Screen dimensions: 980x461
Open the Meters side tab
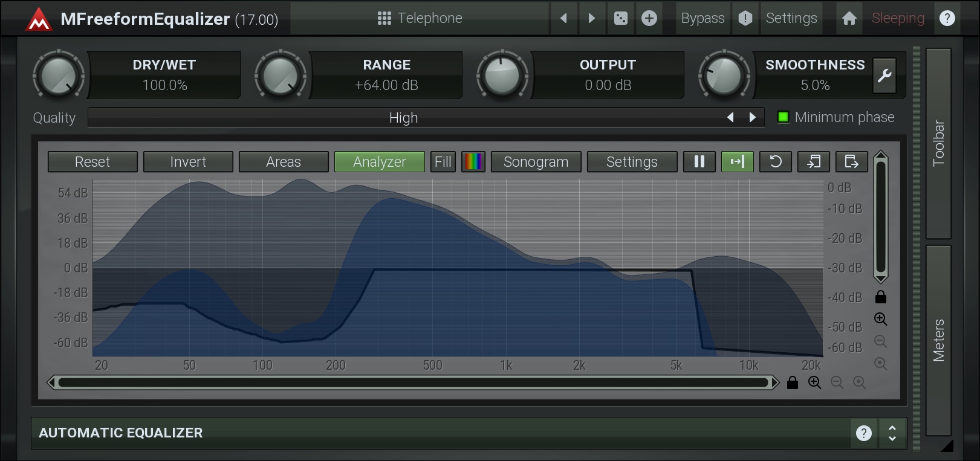point(938,340)
